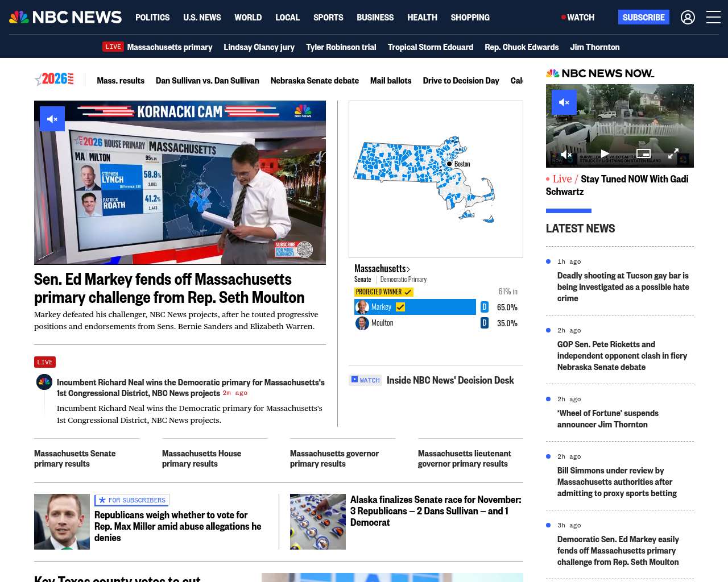The image size is (728, 582).
Task: Open the Alaska Senate race campaign buttons thumbnail
Action: coord(318,522)
